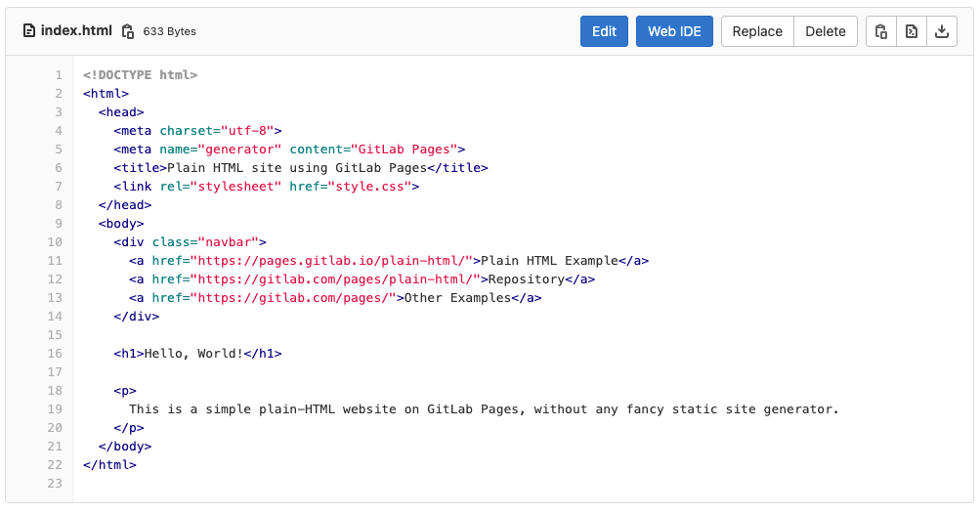This screenshot has width=980, height=513.
Task: Download the index.html file
Action: (942, 31)
